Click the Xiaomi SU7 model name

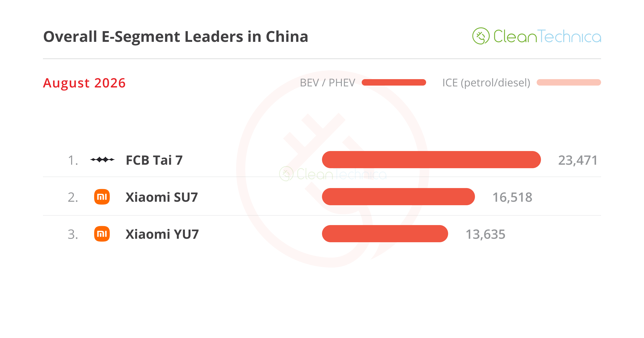tap(162, 197)
